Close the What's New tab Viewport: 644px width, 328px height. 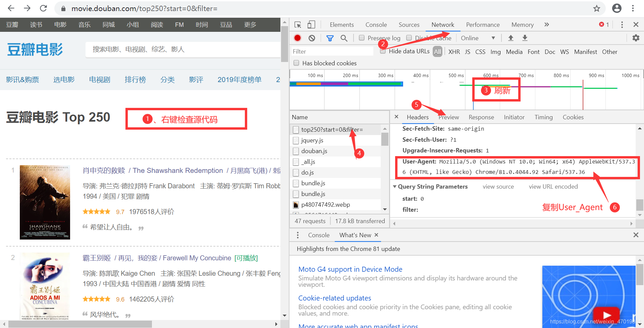[376, 235]
